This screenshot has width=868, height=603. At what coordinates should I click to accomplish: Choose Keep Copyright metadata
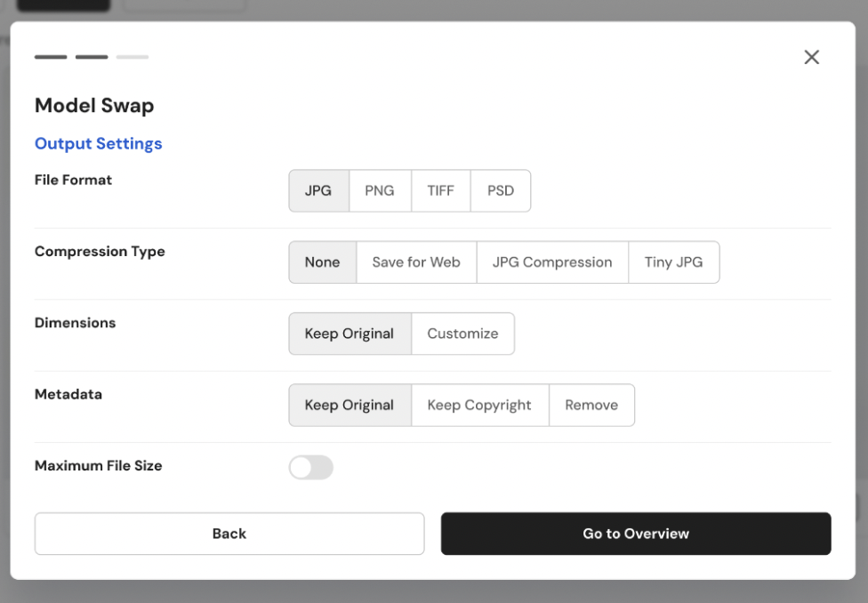[480, 405]
